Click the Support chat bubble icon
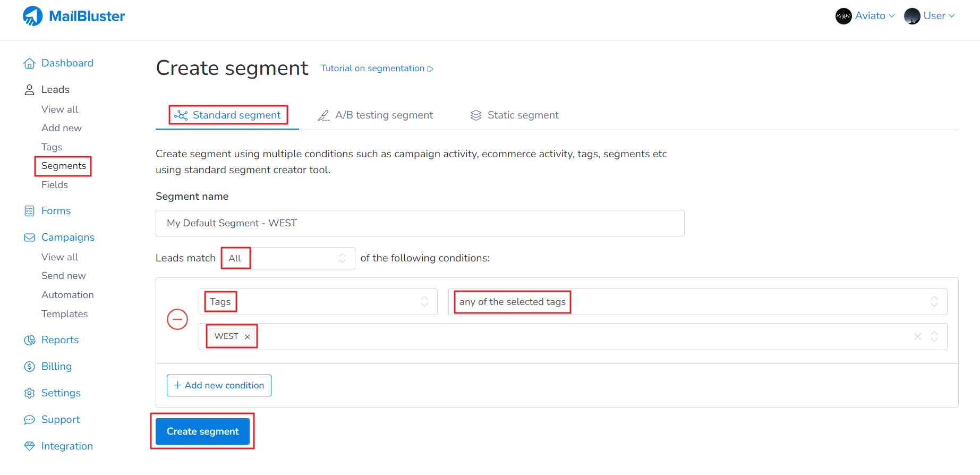 pos(29,420)
